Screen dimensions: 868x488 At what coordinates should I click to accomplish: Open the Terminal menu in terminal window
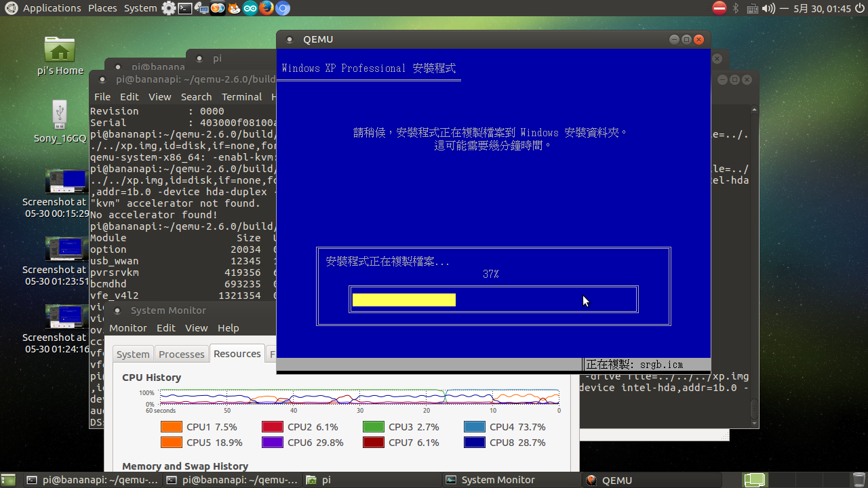pyautogui.click(x=241, y=97)
